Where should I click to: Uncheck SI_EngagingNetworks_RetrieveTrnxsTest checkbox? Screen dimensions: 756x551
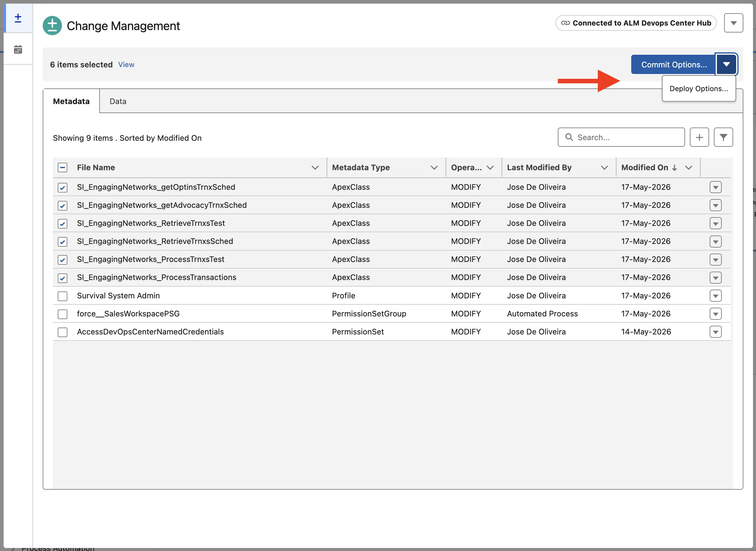pos(62,223)
